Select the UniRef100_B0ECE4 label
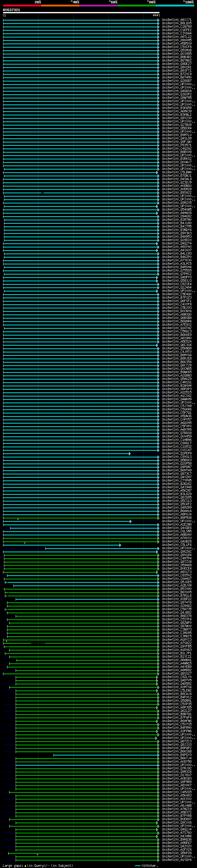 click(177, 568)
